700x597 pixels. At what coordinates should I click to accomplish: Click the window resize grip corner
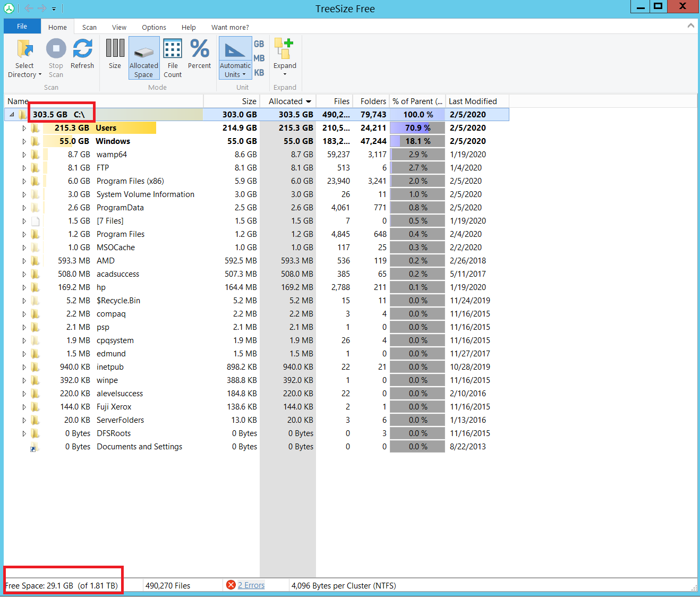coord(694,587)
